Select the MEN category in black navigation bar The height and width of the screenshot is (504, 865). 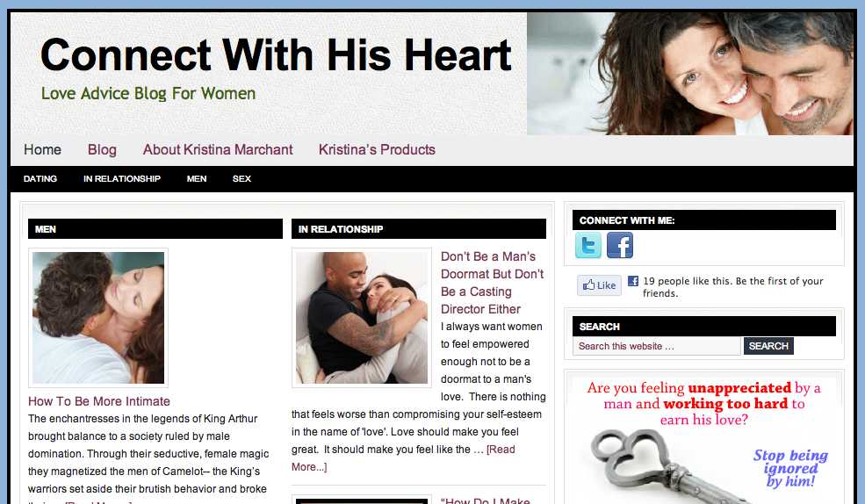coord(197,178)
